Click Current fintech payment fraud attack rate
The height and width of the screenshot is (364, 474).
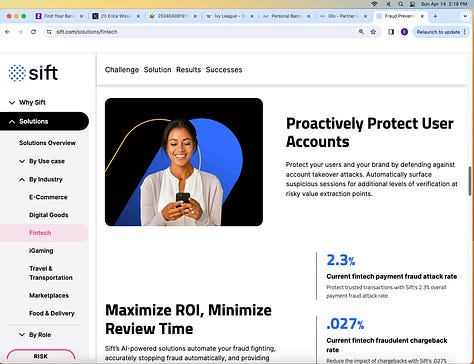point(392,276)
